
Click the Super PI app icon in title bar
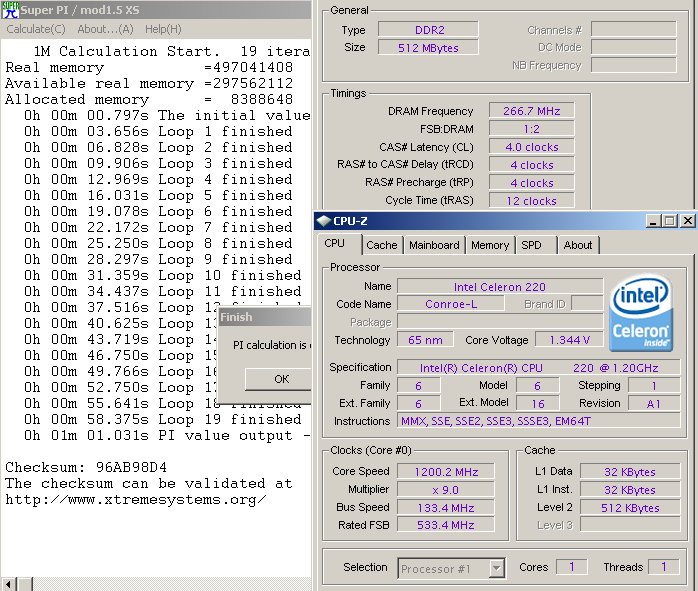(x=10, y=9)
